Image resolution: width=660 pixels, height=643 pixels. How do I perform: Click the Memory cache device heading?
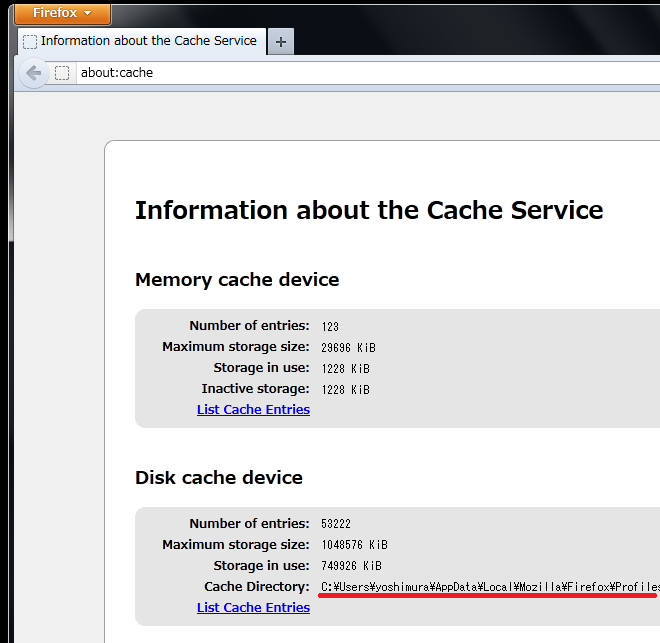pyautogui.click(x=237, y=280)
